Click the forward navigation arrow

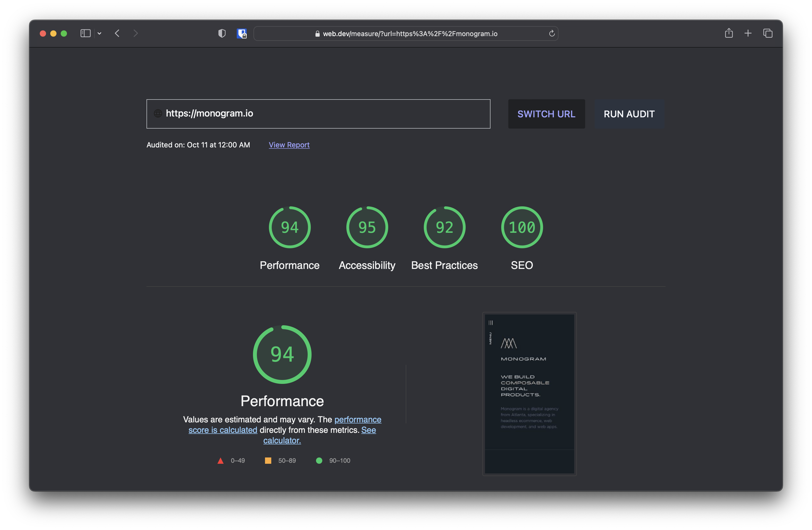click(136, 34)
